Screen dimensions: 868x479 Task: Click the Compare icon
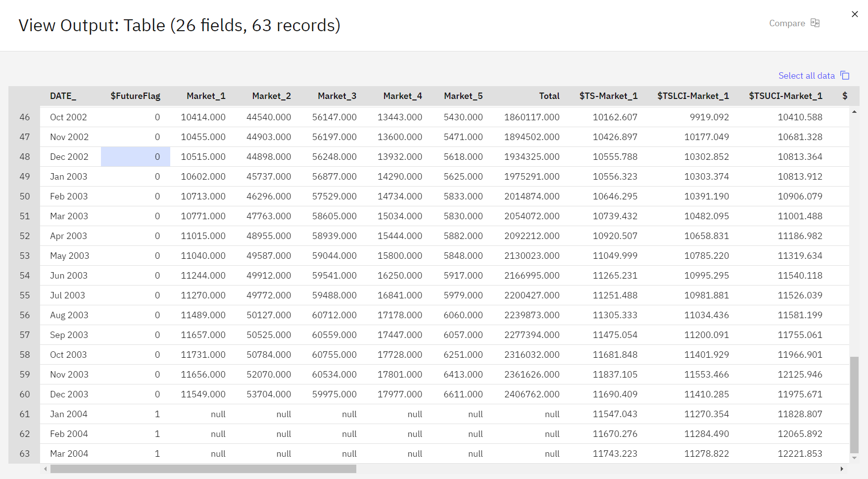pos(815,23)
